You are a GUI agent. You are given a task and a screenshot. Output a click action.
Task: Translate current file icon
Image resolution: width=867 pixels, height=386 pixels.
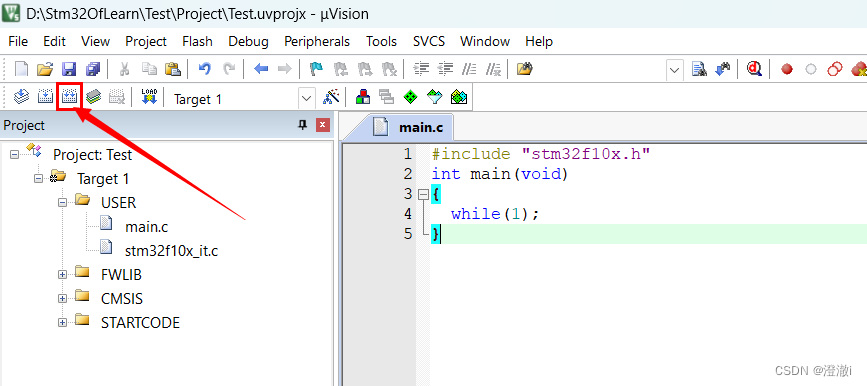(21, 97)
